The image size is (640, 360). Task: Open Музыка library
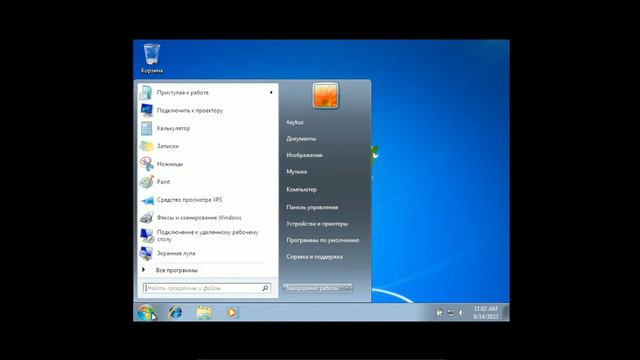coord(297,172)
